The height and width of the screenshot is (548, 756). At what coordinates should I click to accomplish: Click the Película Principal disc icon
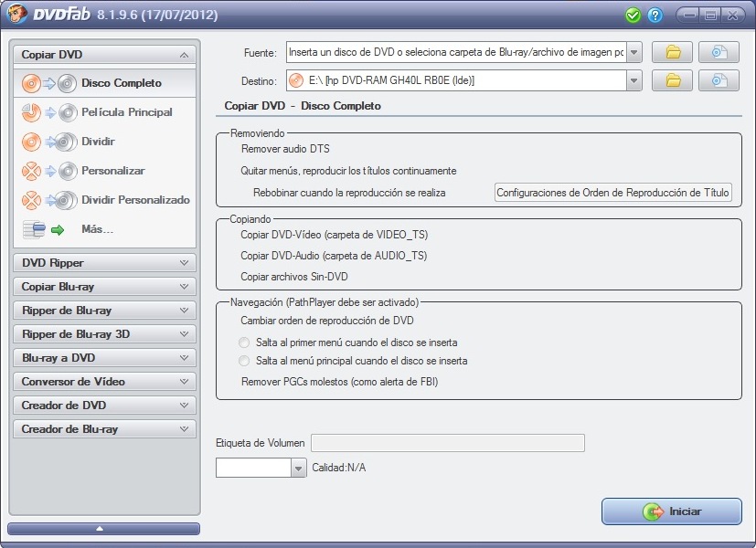point(48,112)
